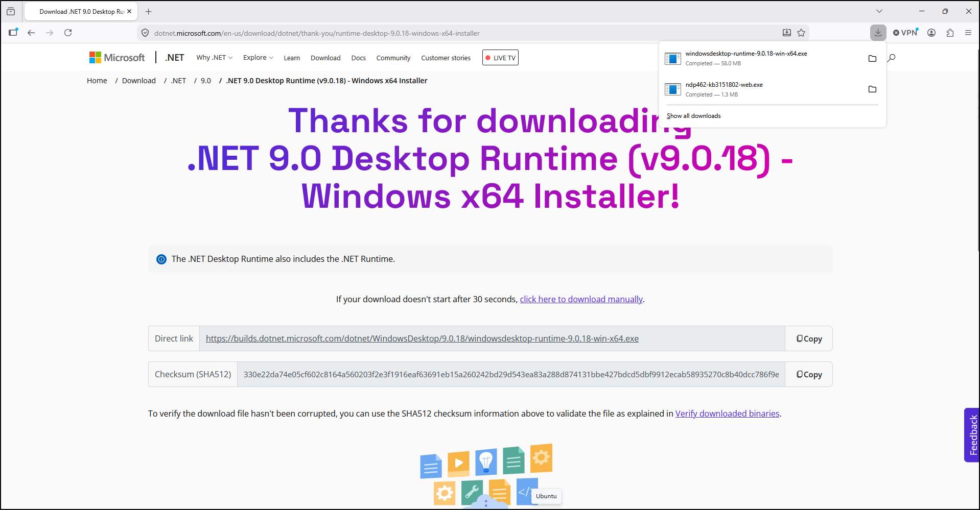
Task: Go to .NET breadcrumb
Action: (178, 81)
